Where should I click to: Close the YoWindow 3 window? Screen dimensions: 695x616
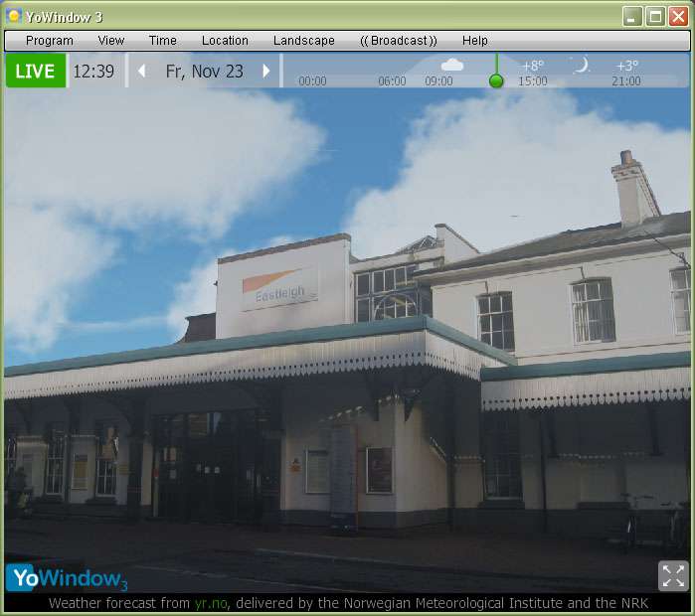678,17
